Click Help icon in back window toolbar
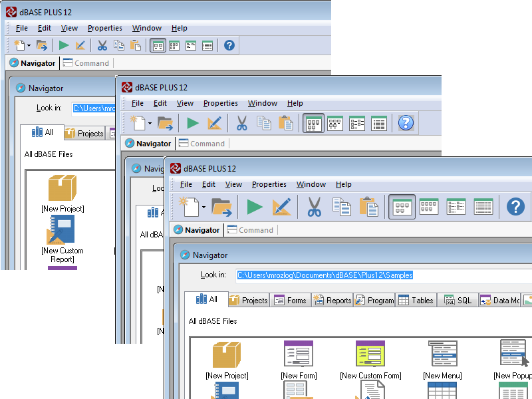The height and width of the screenshot is (399, 532). pos(229,45)
